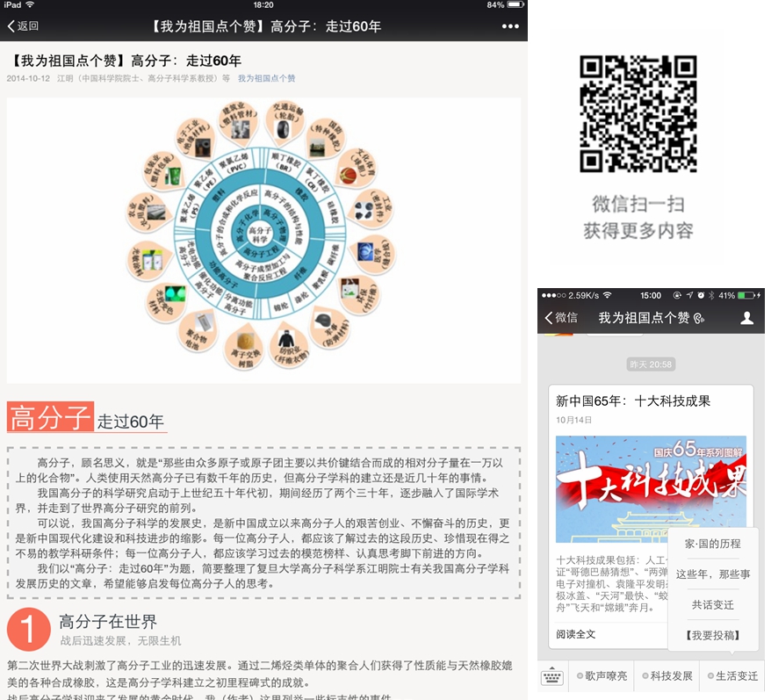Switch to keyboard input icon

pyautogui.click(x=551, y=676)
